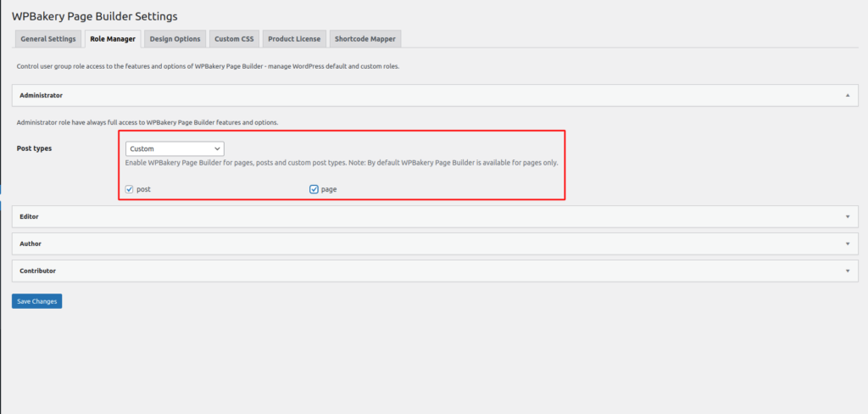Expand the Contributor role section
Screen dimensions: 868x414
click(x=435, y=271)
